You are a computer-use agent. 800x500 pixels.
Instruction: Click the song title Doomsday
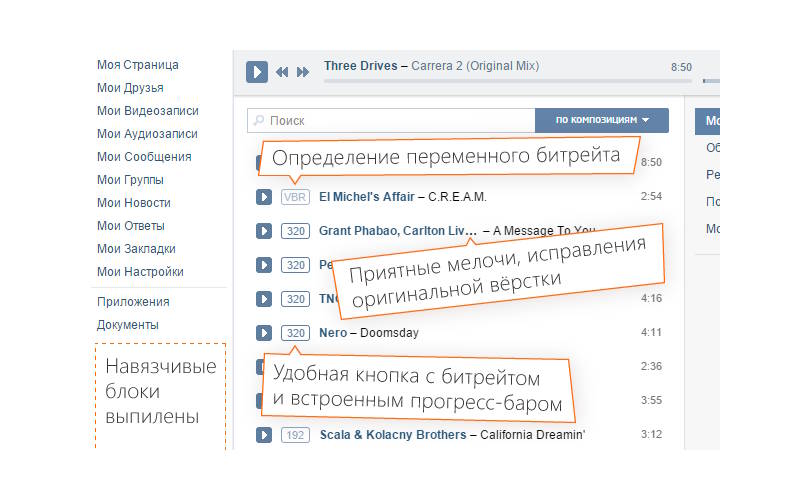click(x=389, y=333)
